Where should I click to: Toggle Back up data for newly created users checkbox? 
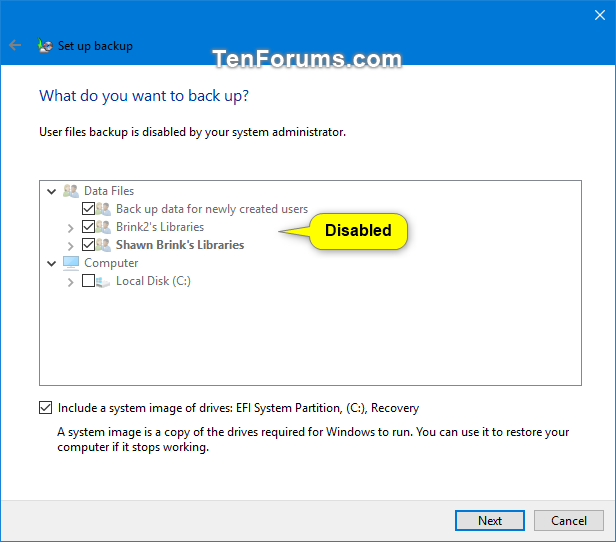[x=88, y=209]
